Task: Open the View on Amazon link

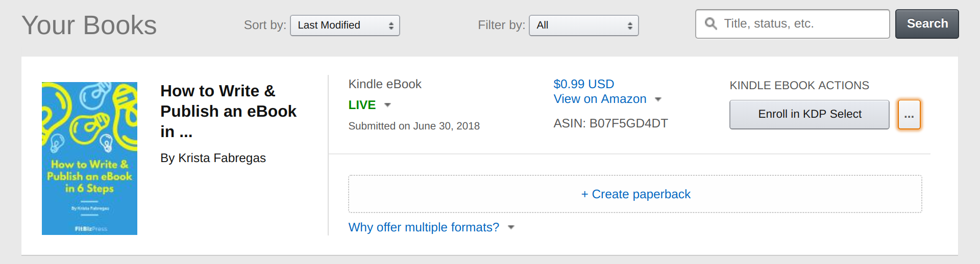Action: (600, 99)
